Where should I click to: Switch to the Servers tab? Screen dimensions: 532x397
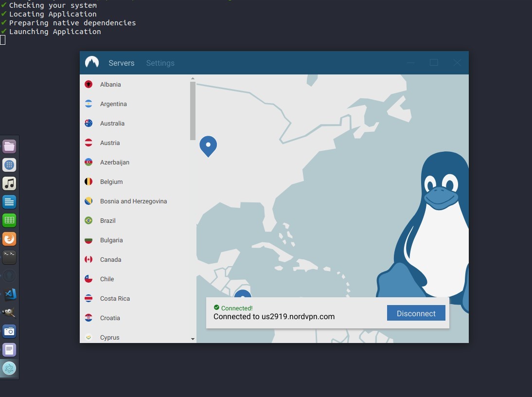coord(122,63)
